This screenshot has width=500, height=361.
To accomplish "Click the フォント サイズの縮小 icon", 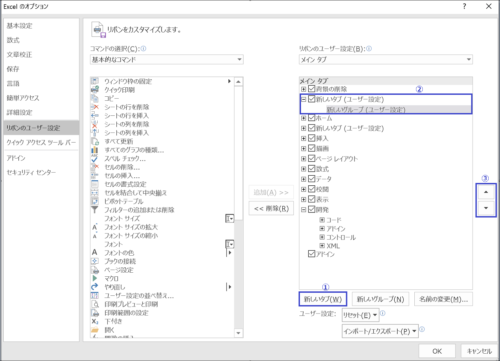I will coord(95,236).
